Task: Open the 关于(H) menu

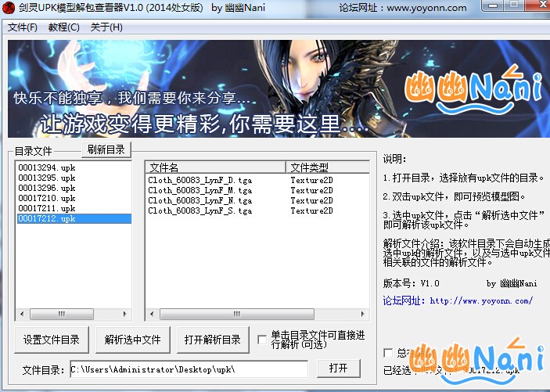Action: click(106, 27)
